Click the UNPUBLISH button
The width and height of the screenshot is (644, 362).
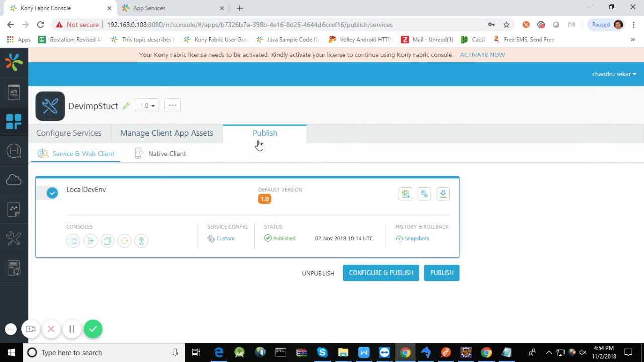(318, 273)
